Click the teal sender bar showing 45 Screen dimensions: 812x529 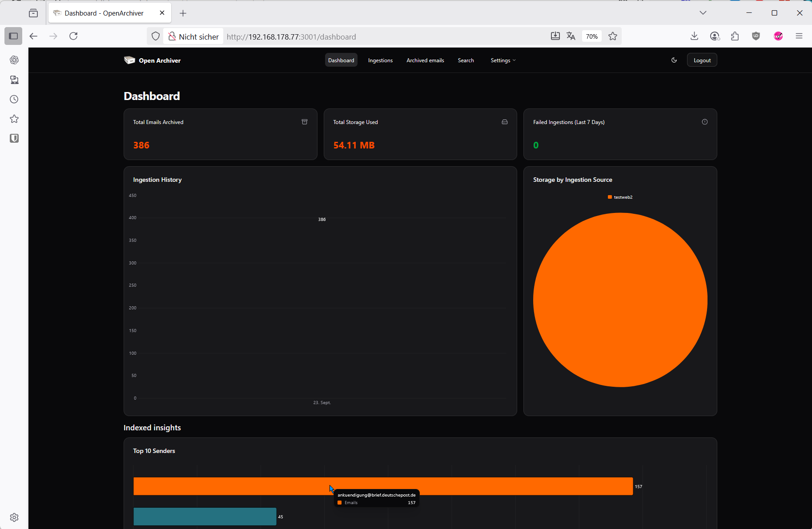point(205,516)
